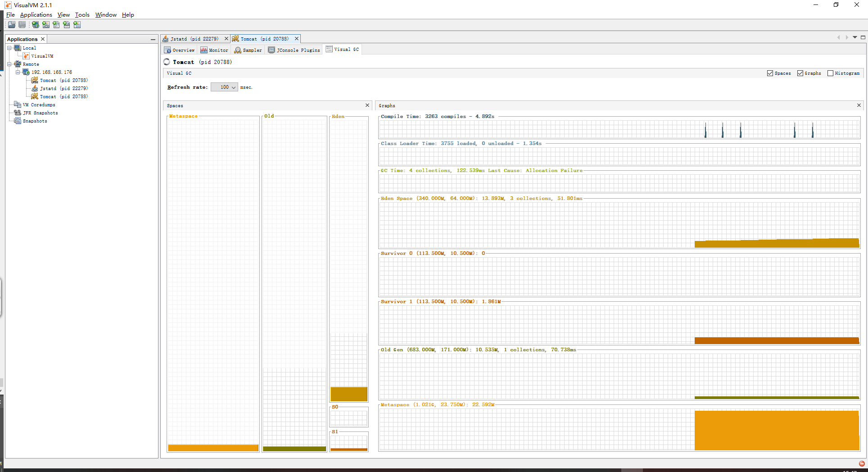Close the Spaces panel

pos(367,105)
